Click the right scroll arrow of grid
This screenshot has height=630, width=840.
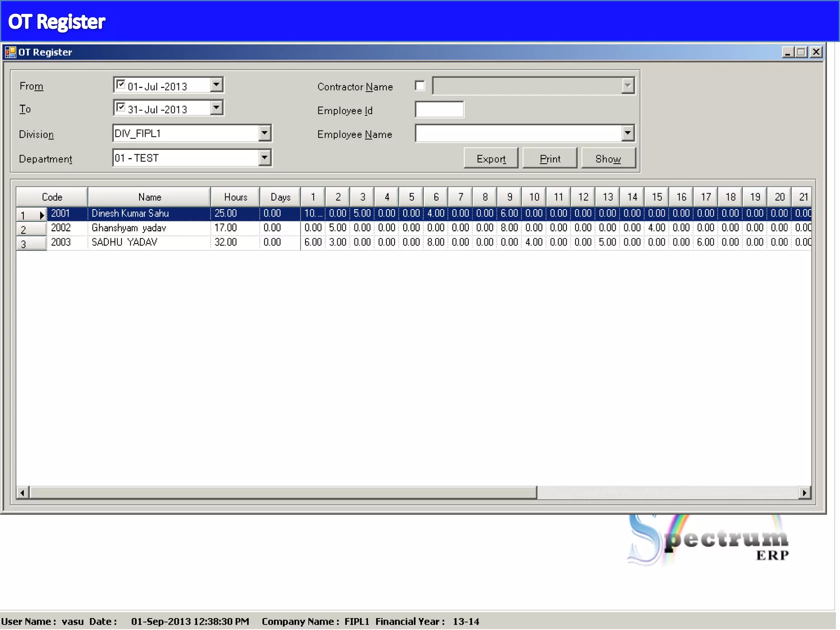point(805,493)
